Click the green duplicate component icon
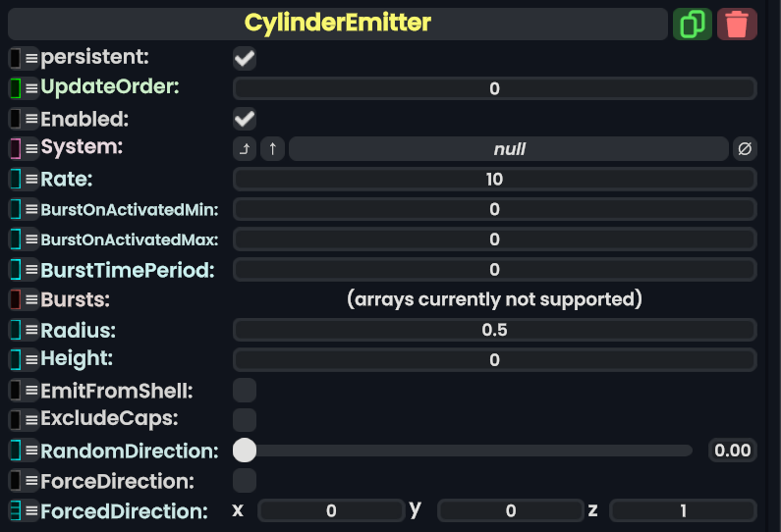The image size is (781, 532). coord(693,23)
